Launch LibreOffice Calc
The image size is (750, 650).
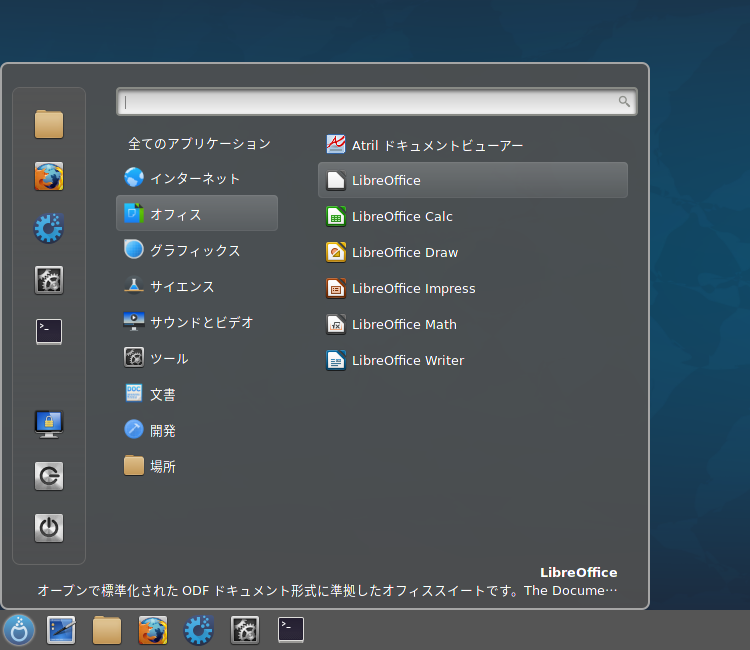click(473, 216)
